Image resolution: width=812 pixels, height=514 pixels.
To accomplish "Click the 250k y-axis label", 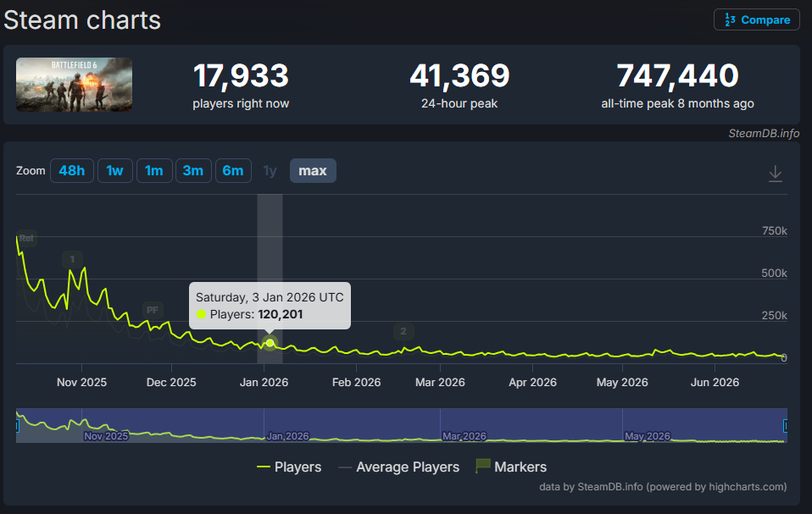I will click(774, 316).
